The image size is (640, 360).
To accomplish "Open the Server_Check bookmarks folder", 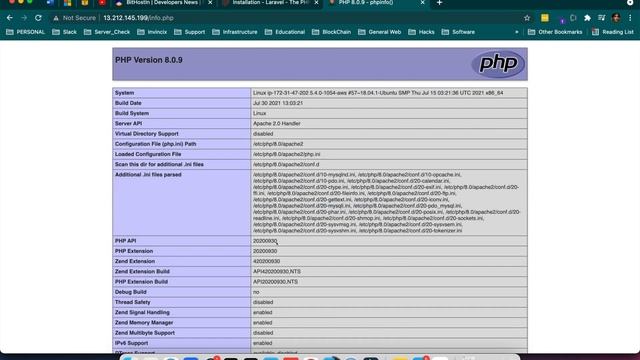I will (x=107, y=32).
